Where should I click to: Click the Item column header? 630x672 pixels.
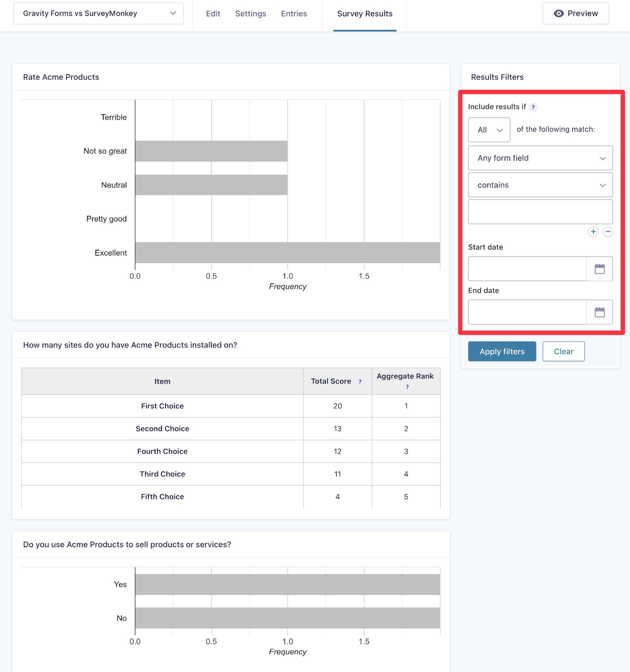pos(163,381)
